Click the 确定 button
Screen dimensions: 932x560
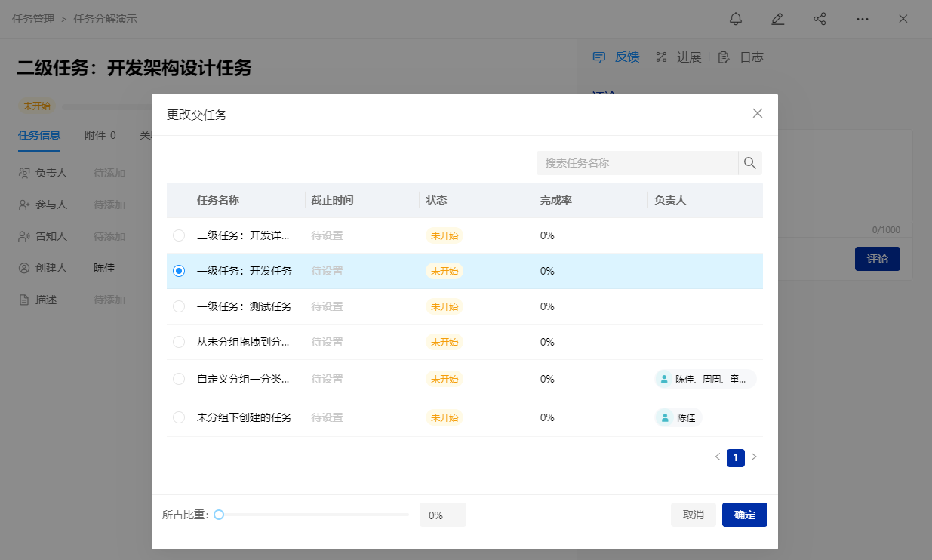click(745, 515)
